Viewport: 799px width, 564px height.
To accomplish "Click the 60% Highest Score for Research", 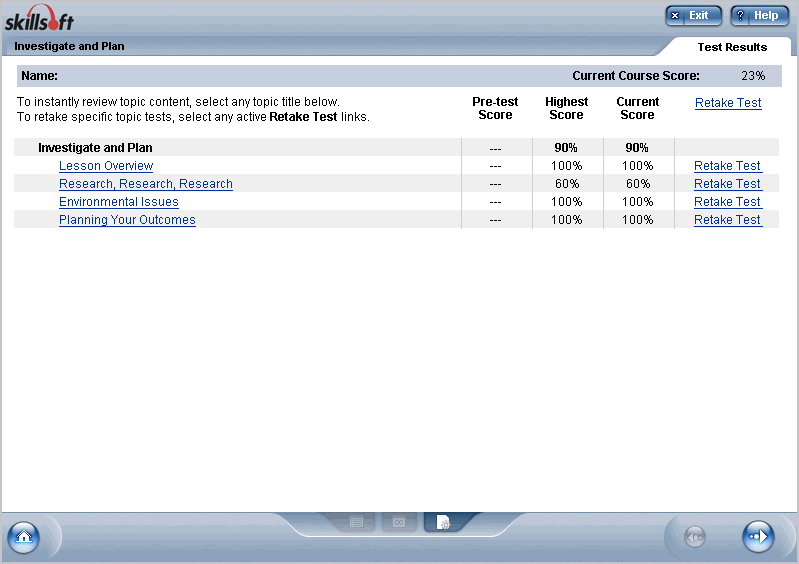I will click(567, 184).
